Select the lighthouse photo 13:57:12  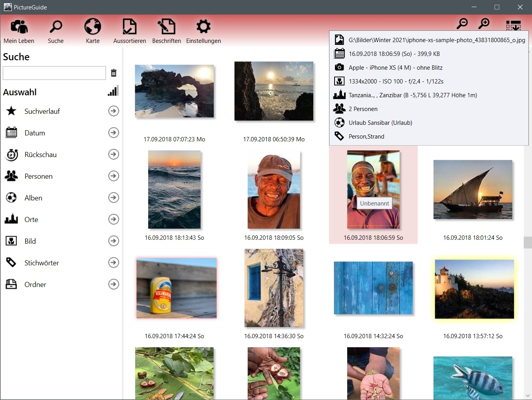(474, 289)
